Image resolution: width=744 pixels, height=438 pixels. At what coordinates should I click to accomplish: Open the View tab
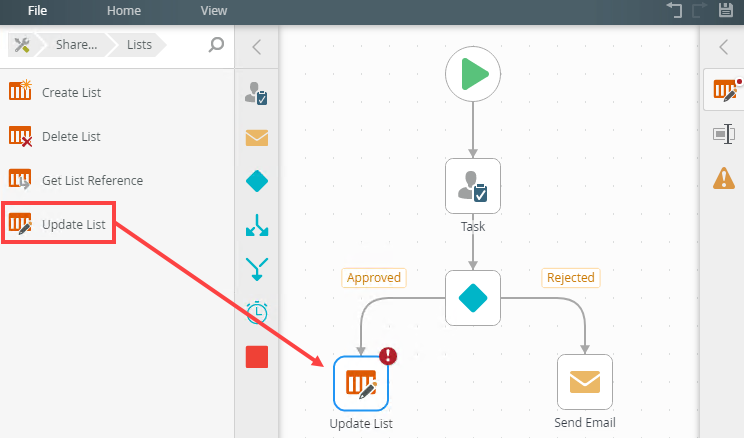click(x=214, y=10)
